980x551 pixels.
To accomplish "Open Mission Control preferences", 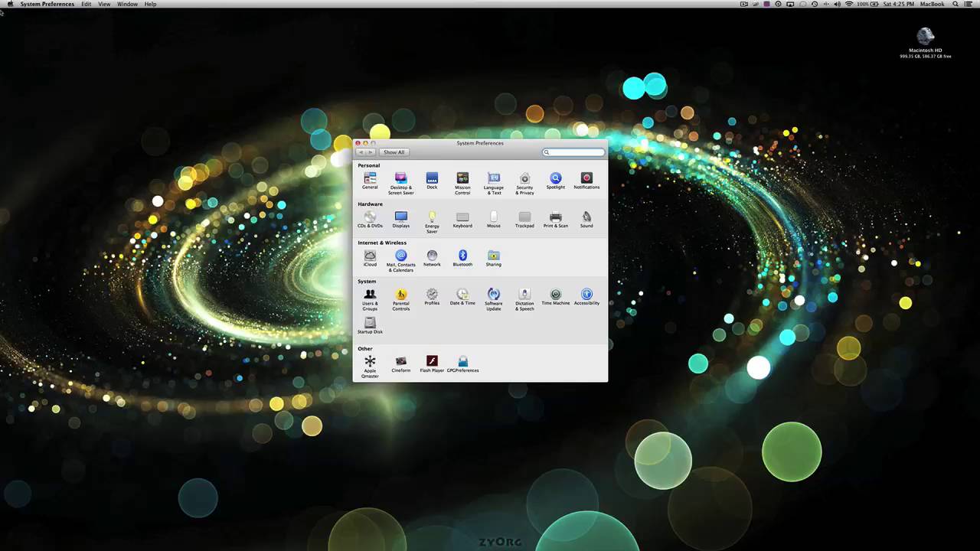I will point(462,183).
